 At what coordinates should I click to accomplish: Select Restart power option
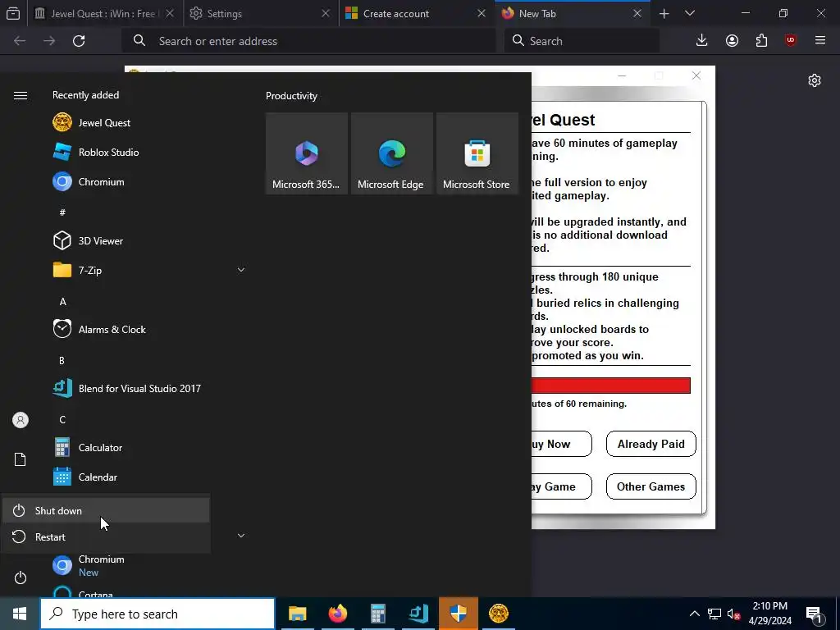tap(106, 536)
